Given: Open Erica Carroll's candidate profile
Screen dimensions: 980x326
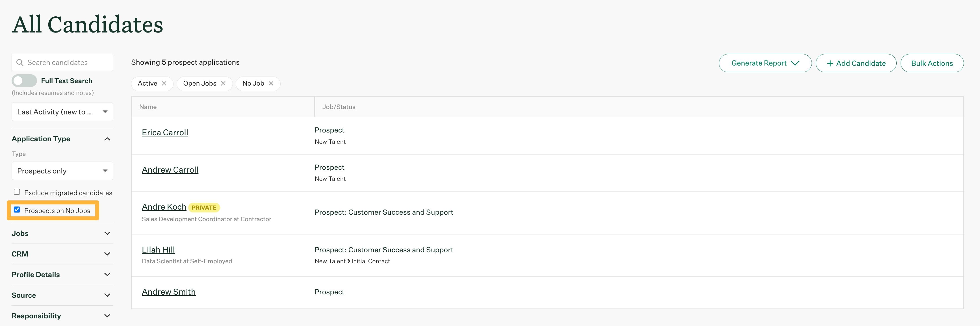Looking at the screenshot, I should click(x=165, y=132).
